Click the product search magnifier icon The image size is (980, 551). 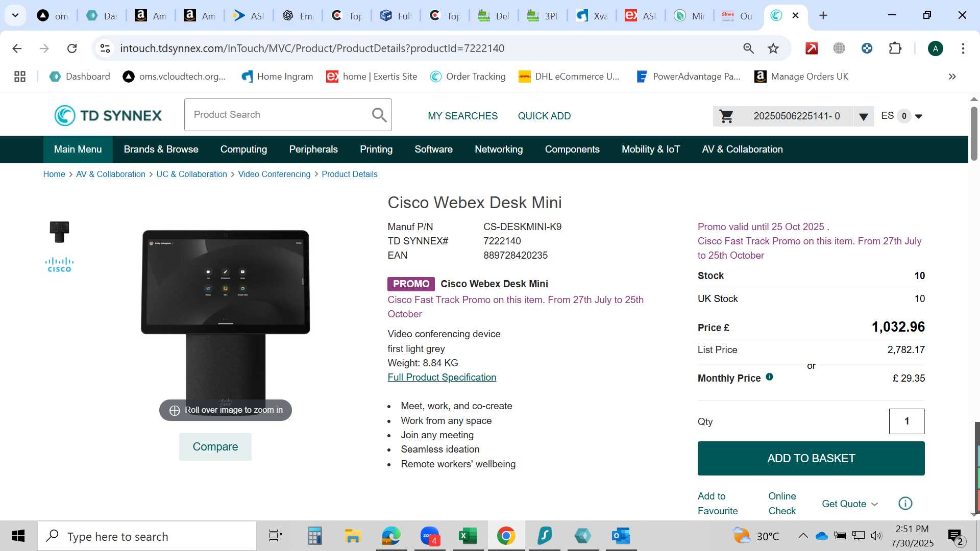[x=379, y=115]
